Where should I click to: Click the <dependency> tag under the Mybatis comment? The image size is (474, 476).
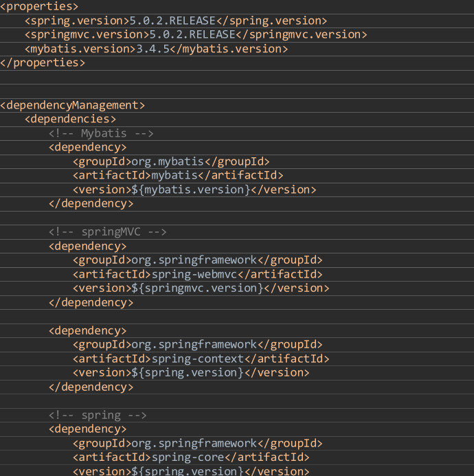pos(87,148)
